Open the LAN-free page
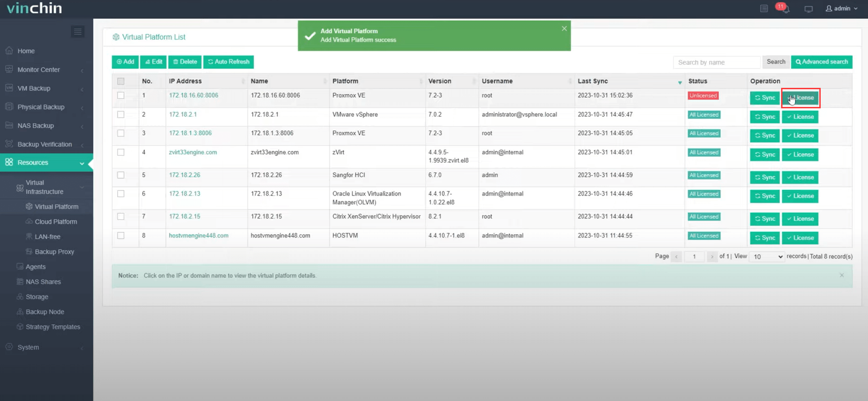This screenshot has height=401, width=868. 47,237
